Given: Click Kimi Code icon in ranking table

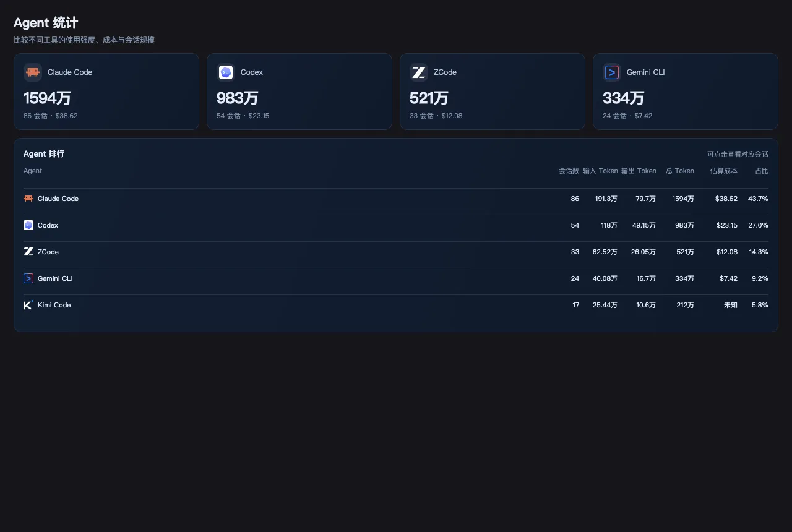Looking at the screenshot, I should 28,305.
